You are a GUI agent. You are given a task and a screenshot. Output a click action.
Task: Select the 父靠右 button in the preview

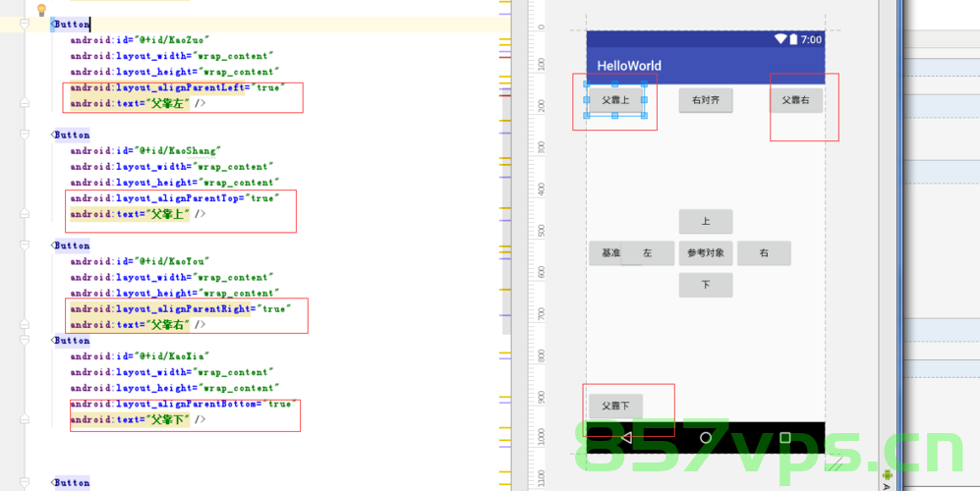tap(795, 100)
